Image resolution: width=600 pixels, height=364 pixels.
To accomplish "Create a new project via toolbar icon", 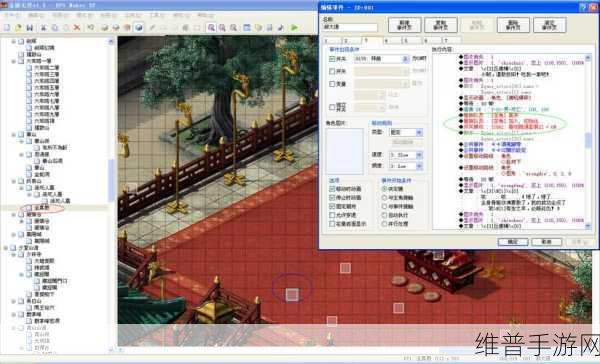I will pyautogui.click(x=7, y=28).
